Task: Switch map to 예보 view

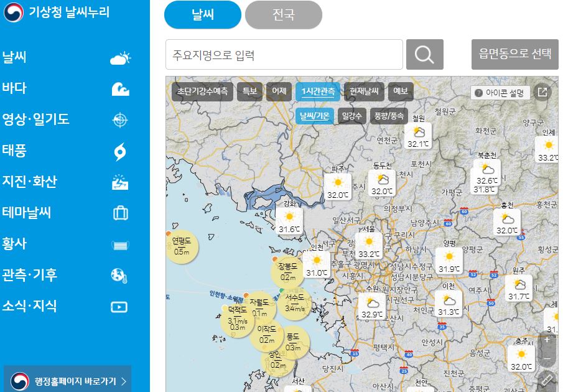Action: (401, 91)
